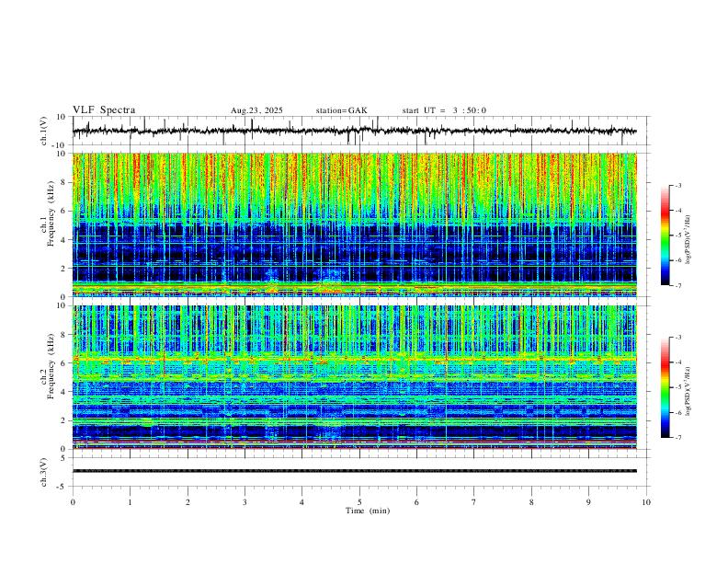The image size is (728, 563).
Task: Click the "-10" tick on the ch.1(V) axis
Action: click(x=61, y=145)
